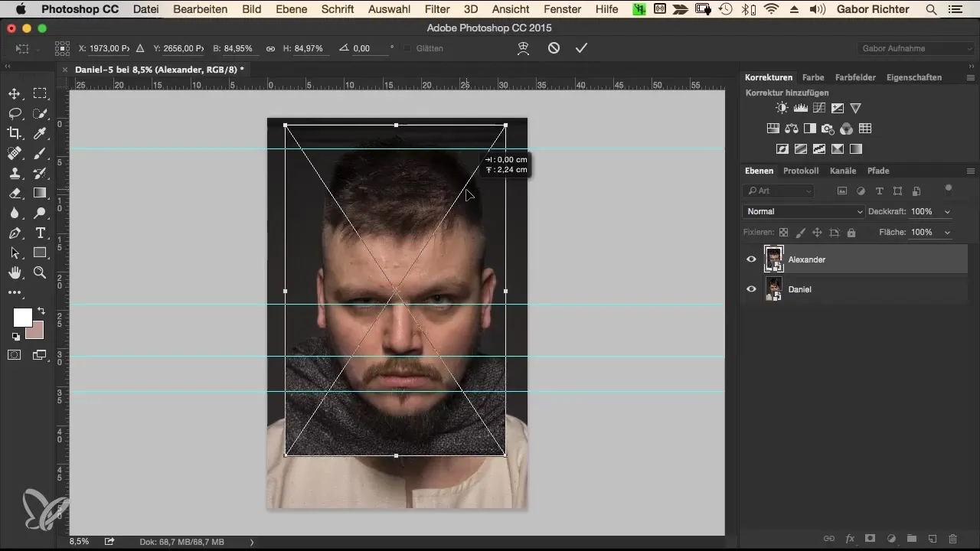This screenshot has height=551, width=980.
Task: Select the Quick Selection tool
Action: 40,113
